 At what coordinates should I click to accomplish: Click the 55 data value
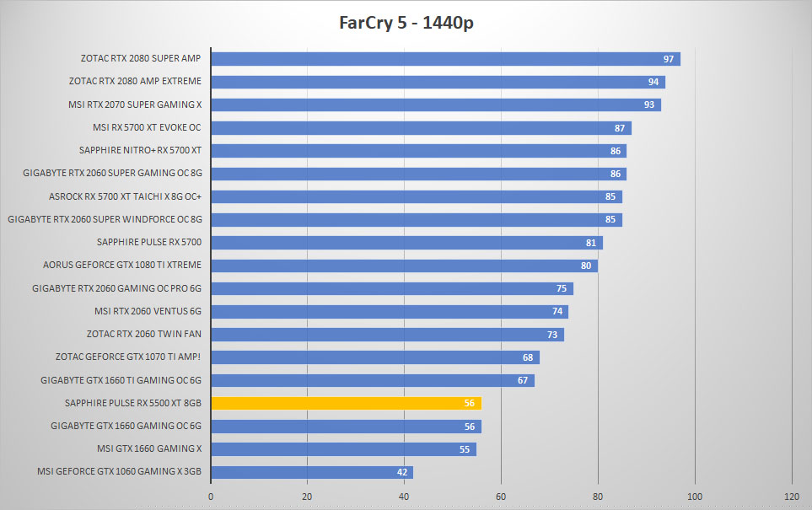click(x=465, y=449)
